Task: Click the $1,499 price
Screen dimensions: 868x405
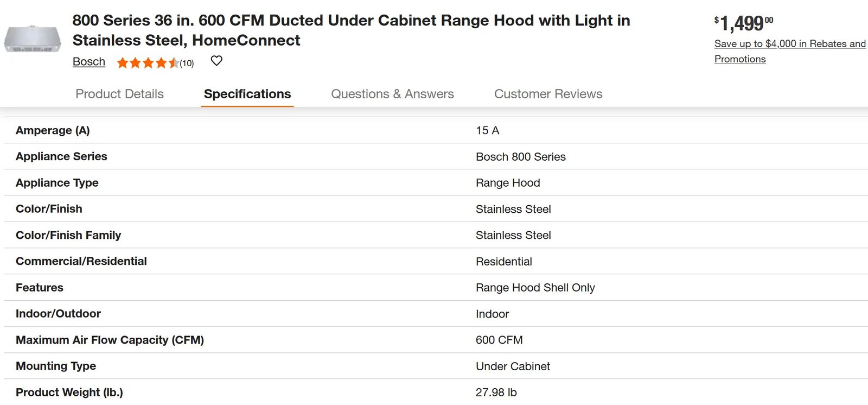Action: 743,23
